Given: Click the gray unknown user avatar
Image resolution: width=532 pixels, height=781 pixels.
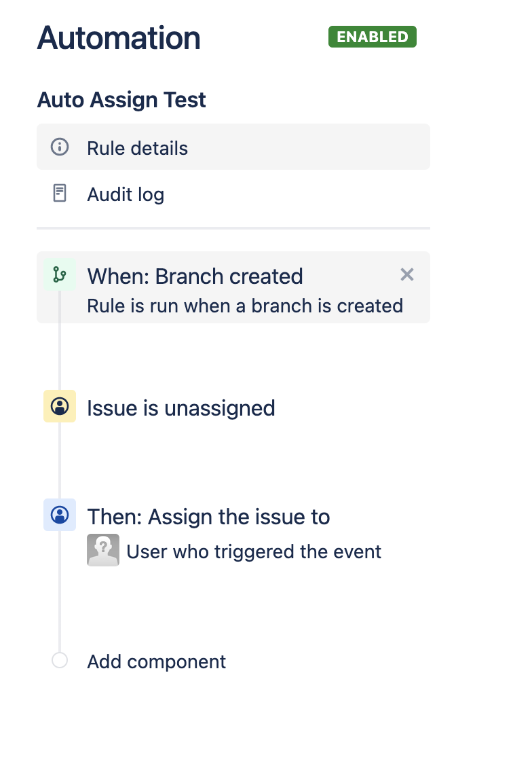Looking at the screenshot, I should (103, 550).
